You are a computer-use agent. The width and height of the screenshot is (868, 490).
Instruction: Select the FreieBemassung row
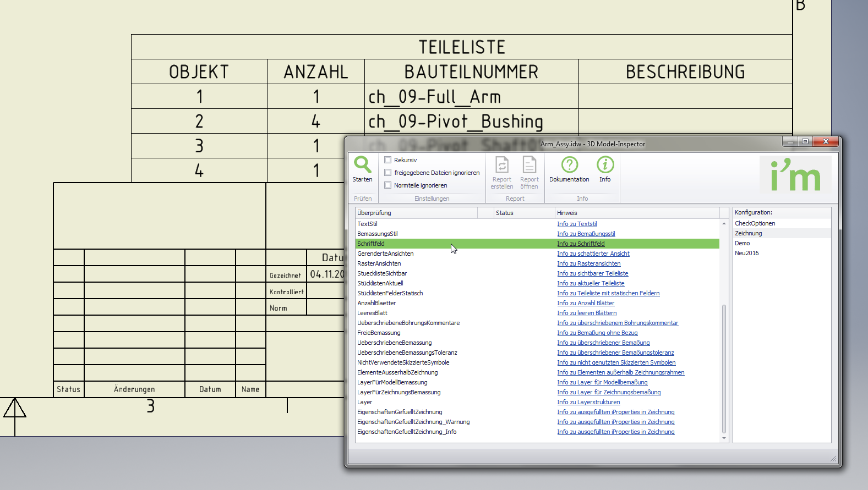point(537,333)
